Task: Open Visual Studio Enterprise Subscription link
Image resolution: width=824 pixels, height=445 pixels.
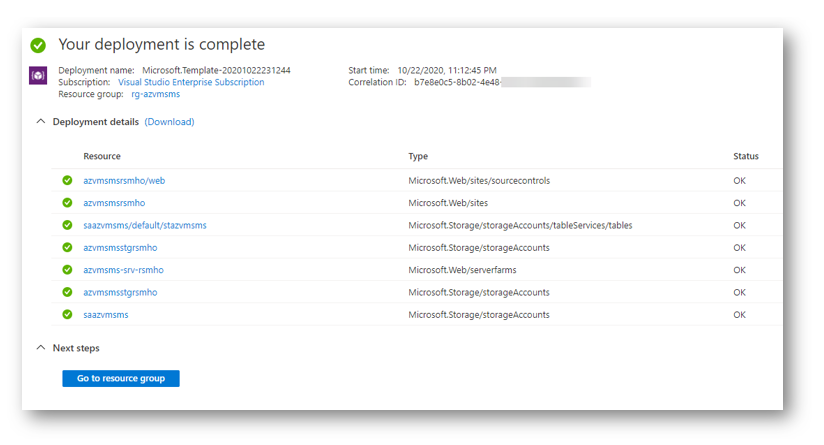Action: pos(191,82)
